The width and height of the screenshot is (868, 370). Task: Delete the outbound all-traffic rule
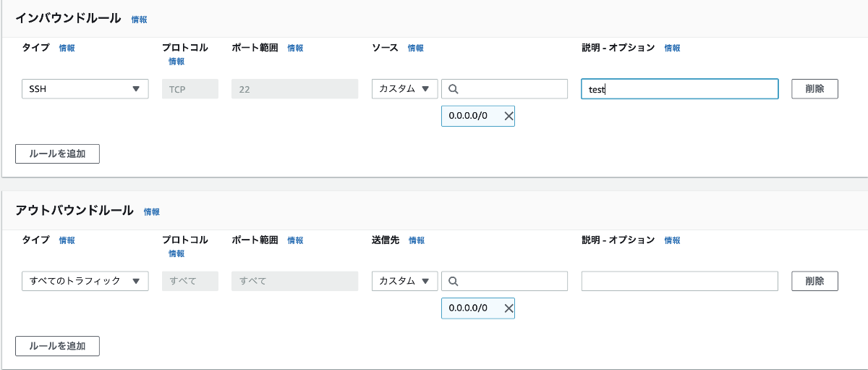[814, 281]
